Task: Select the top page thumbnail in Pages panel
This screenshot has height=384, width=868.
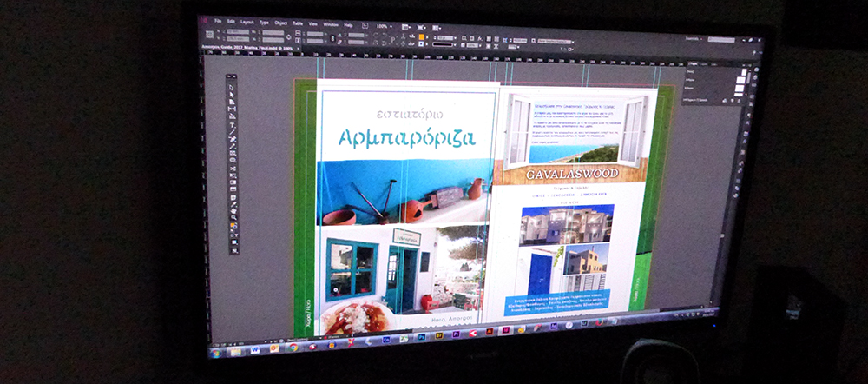Action: (x=744, y=72)
